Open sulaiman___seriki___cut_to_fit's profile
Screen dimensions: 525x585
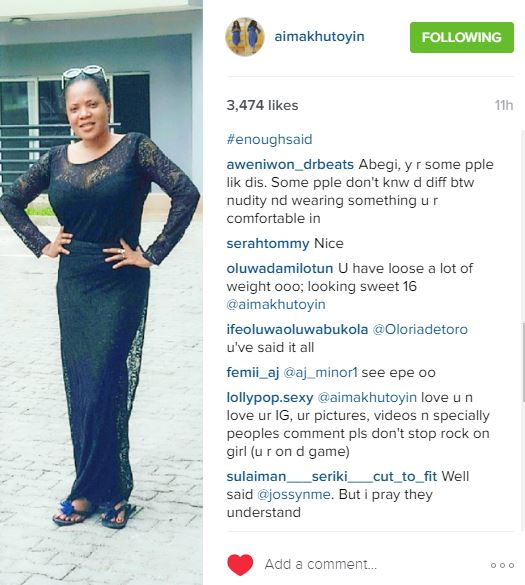[x=332, y=476]
